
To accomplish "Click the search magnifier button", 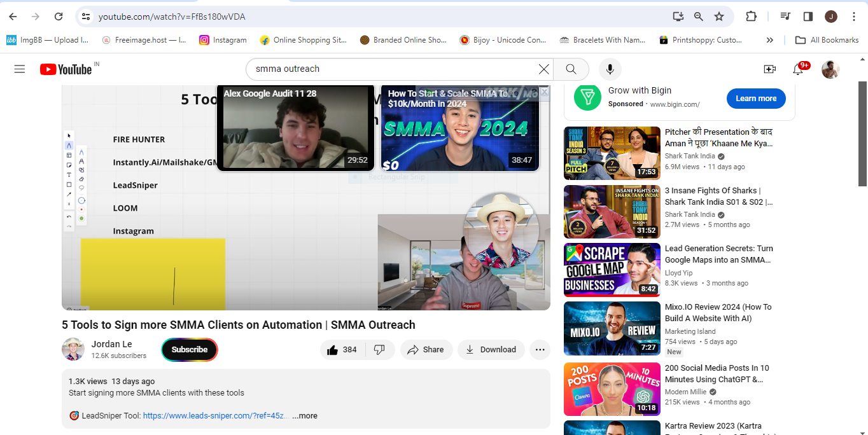I will [571, 69].
